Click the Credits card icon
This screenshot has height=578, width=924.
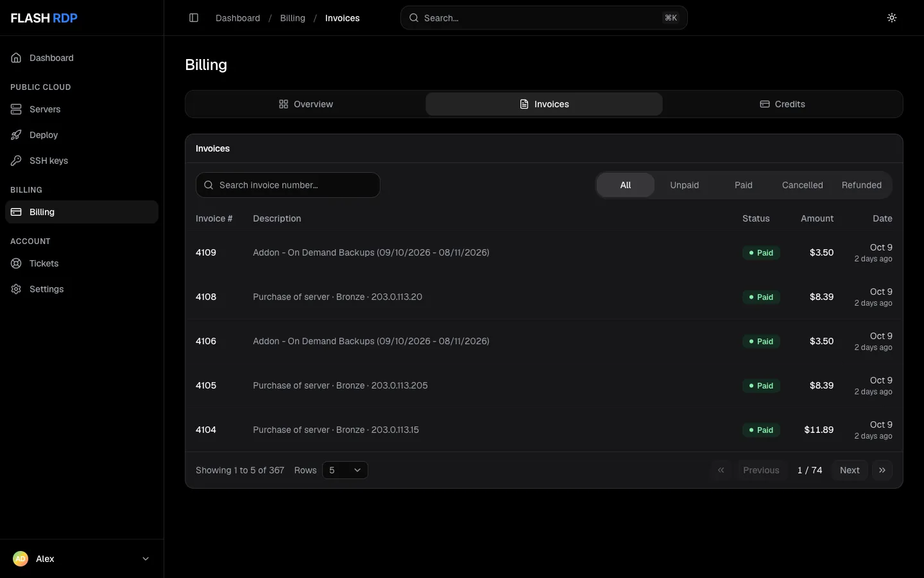765,104
